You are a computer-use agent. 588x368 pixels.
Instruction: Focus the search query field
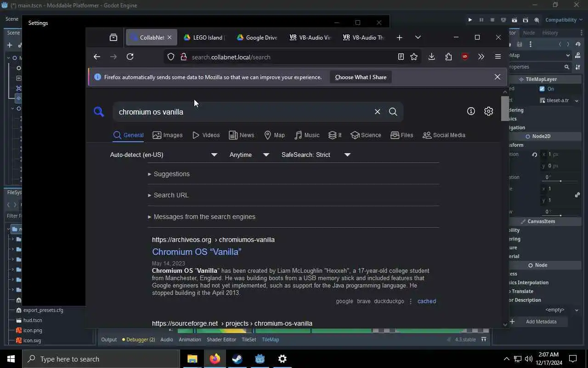point(243,112)
